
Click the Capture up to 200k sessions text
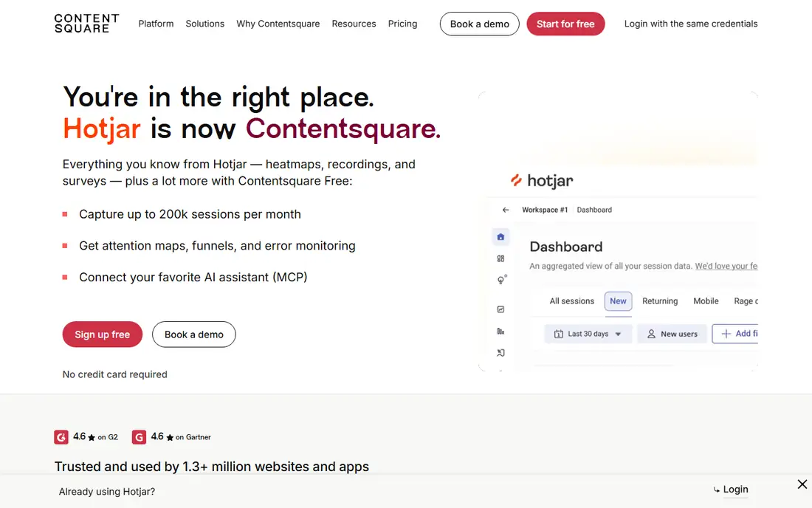pos(190,214)
